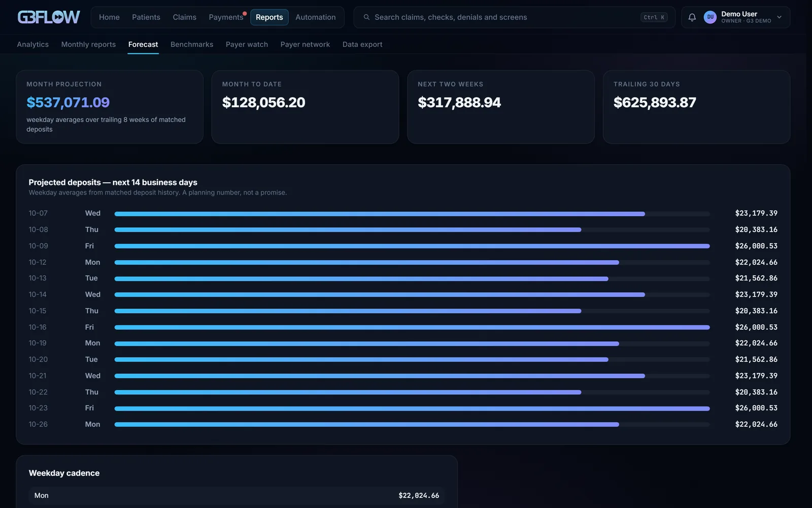Click the G3FLOW logo

(49, 17)
